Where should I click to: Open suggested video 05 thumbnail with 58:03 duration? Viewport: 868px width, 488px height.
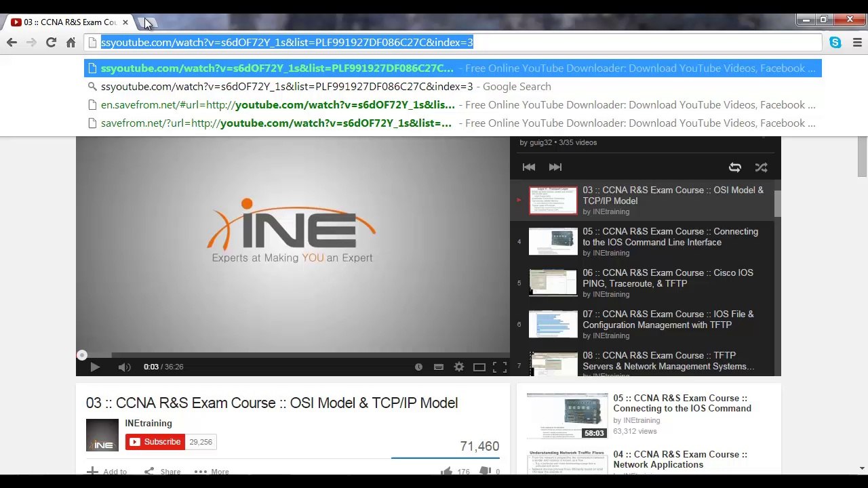tap(567, 415)
